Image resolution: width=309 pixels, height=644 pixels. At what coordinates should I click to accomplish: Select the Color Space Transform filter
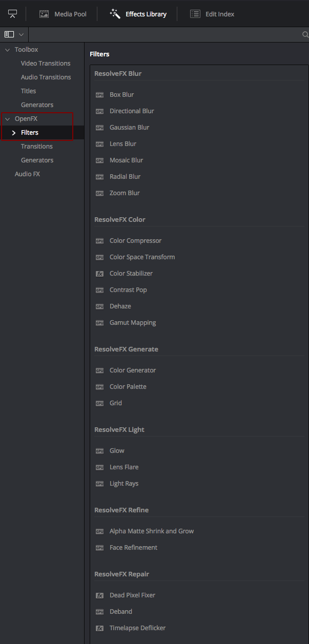pyautogui.click(x=142, y=257)
